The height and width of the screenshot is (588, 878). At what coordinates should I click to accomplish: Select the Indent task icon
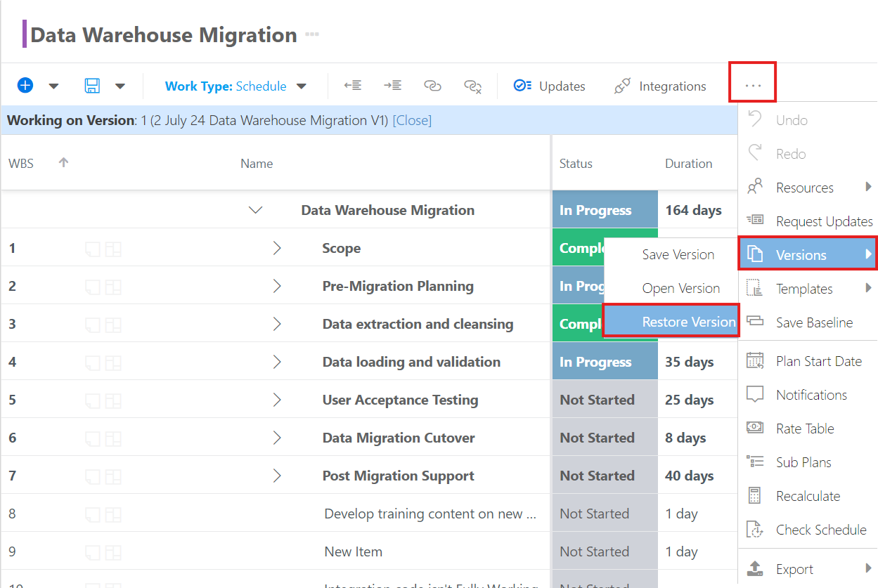[392, 85]
